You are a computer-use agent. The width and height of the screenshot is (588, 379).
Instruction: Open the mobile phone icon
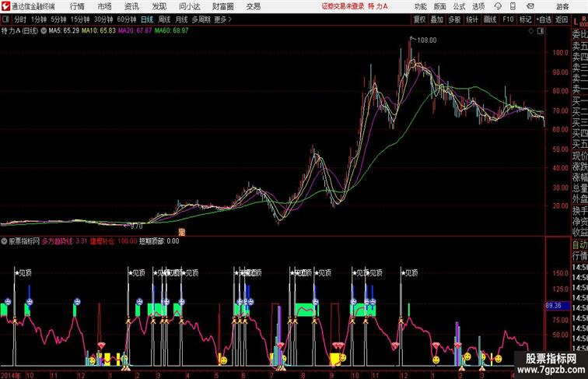pyautogui.click(x=513, y=6)
